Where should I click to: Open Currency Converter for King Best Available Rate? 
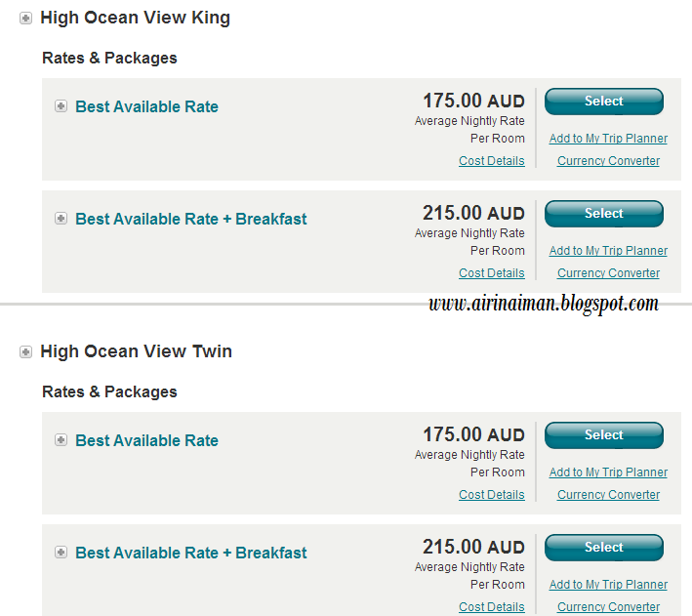608,161
